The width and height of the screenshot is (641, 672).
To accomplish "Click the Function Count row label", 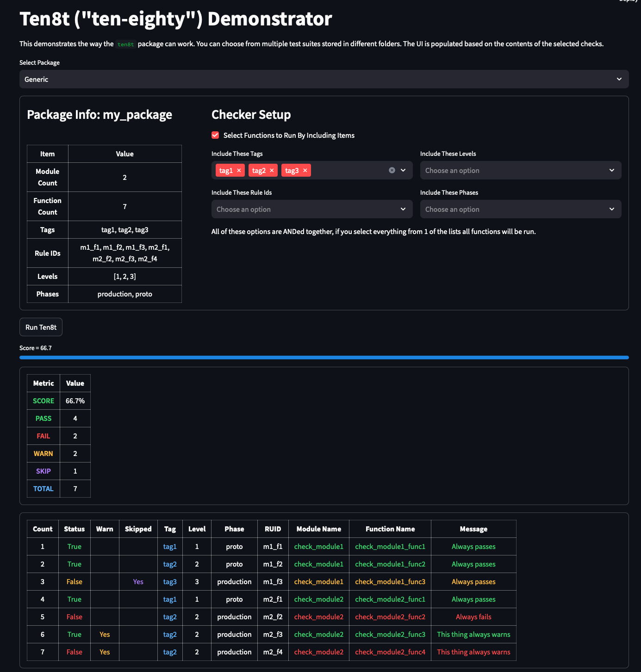I will 48,206.
